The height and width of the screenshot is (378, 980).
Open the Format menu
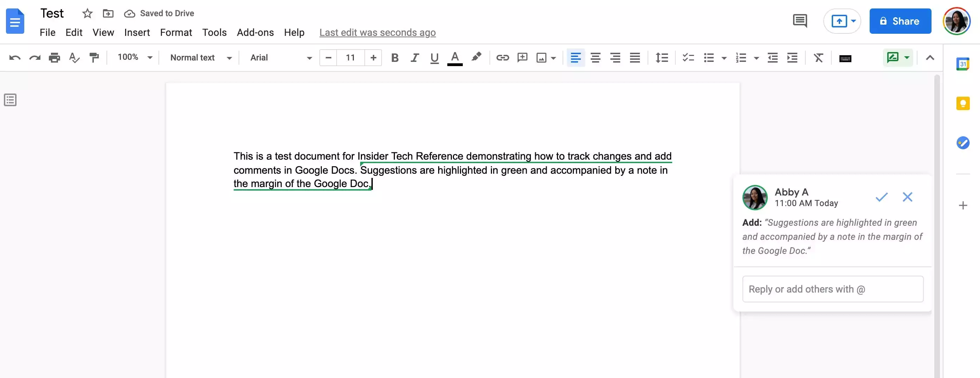pyautogui.click(x=176, y=33)
